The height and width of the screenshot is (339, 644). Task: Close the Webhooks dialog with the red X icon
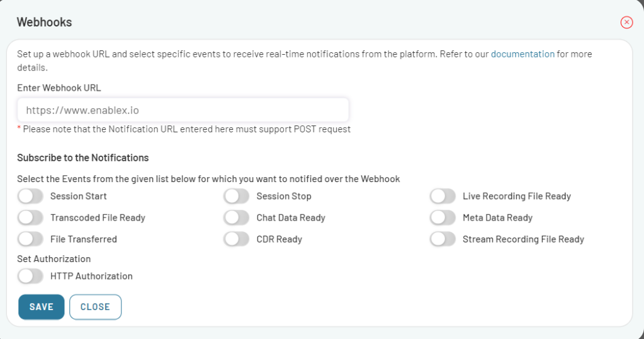(626, 23)
